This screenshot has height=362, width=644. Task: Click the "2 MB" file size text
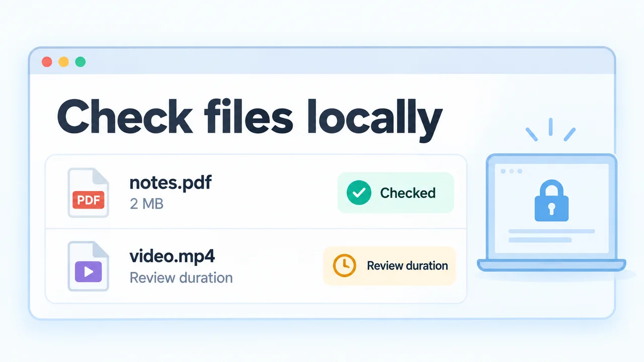[x=146, y=204]
